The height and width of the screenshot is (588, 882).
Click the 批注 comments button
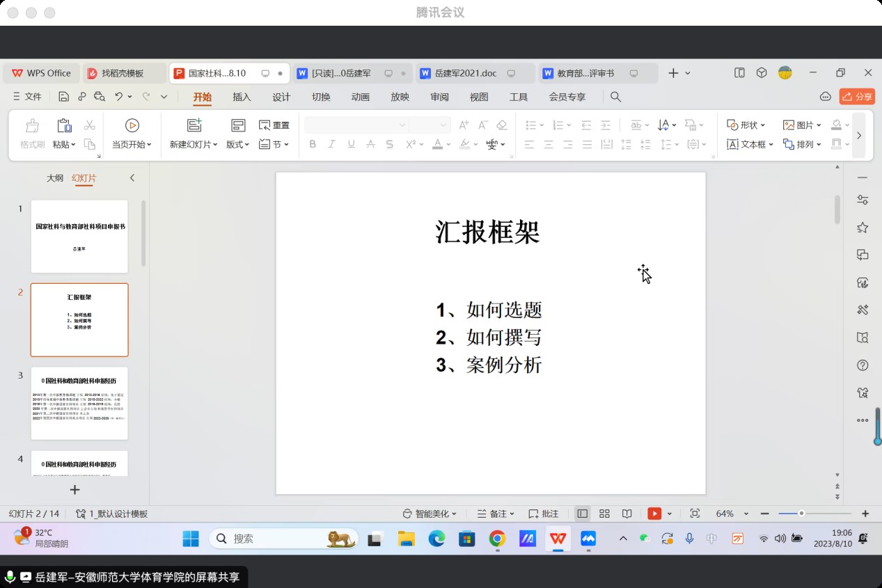(544, 514)
